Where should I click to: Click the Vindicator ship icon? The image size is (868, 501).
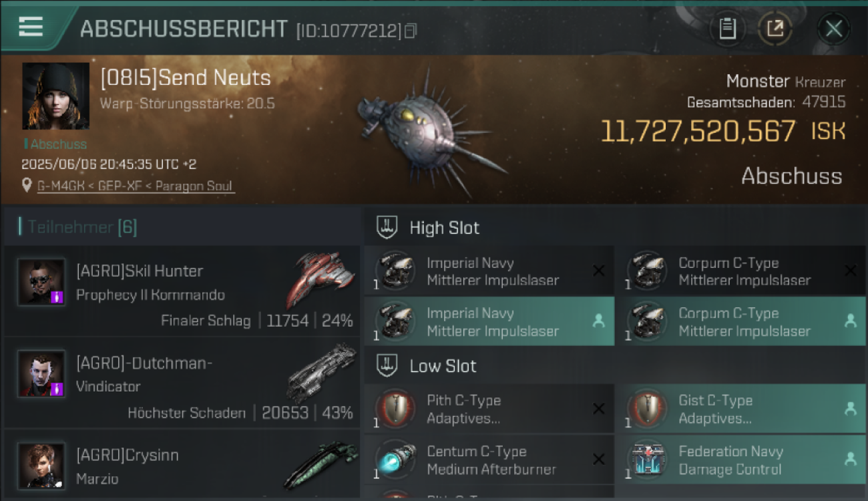(x=322, y=371)
